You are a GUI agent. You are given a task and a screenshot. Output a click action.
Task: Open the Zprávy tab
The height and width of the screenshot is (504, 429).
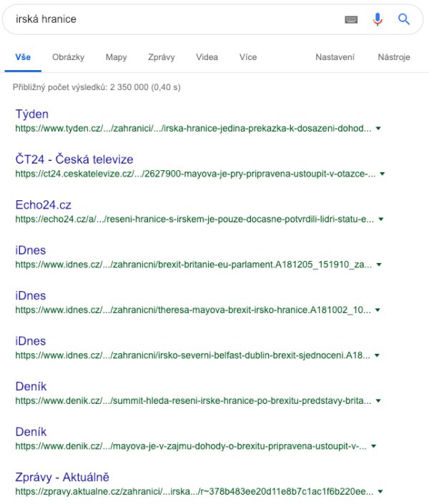(x=162, y=57)
